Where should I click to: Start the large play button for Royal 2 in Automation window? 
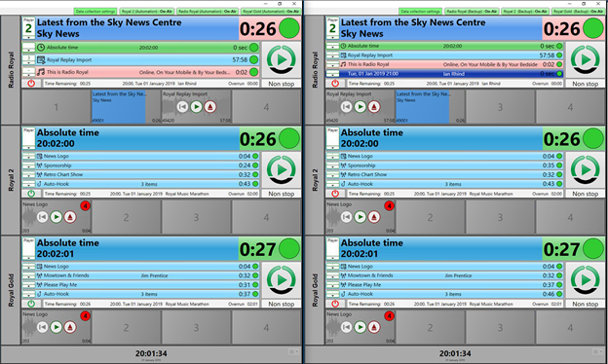click(282, 170)
